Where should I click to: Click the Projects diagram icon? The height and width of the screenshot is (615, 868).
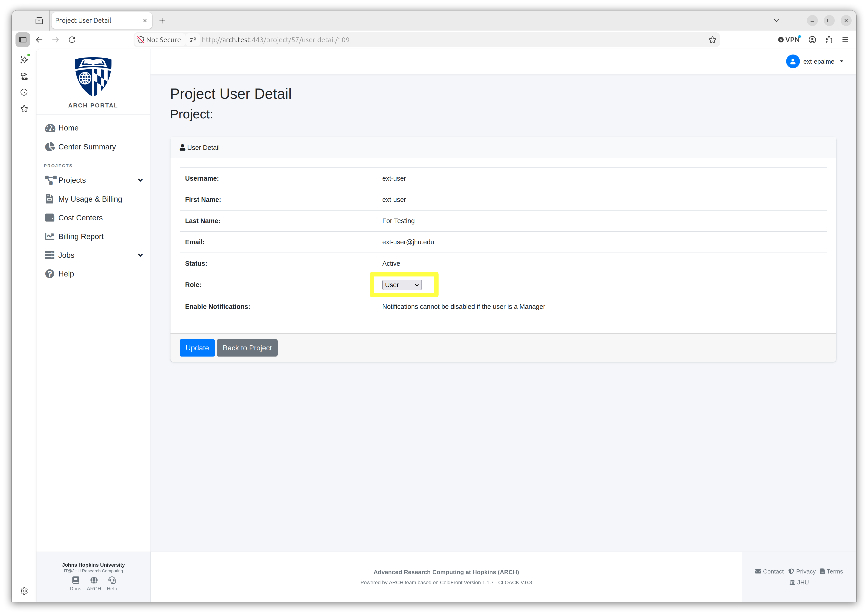[x=50, y=180]
